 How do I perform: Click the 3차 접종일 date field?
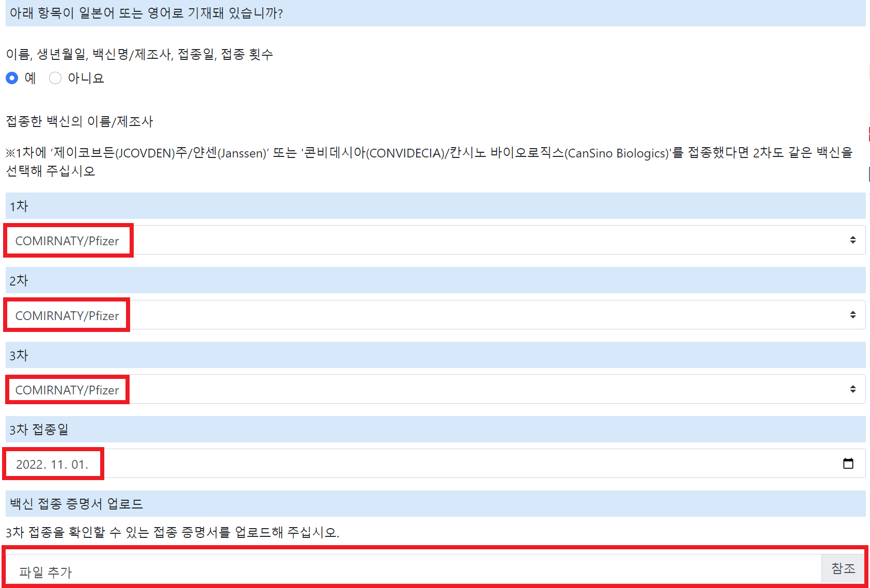pos(435,464)
